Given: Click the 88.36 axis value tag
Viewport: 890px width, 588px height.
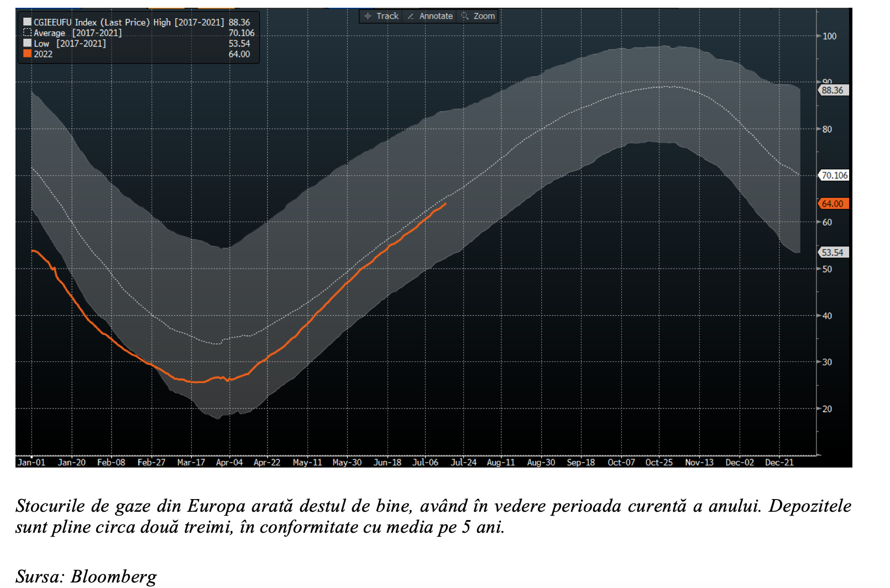Looking at the screenshot, I should 833,90.
